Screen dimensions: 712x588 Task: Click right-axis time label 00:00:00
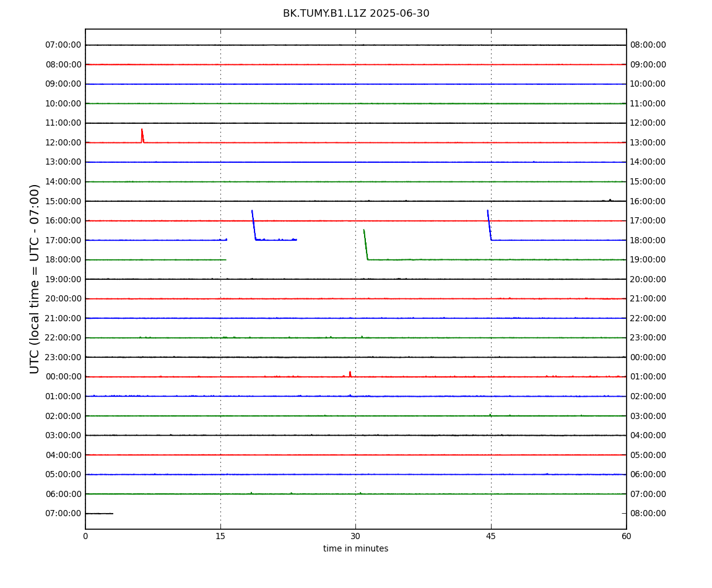pyautogui.click(x=648, y=357)
